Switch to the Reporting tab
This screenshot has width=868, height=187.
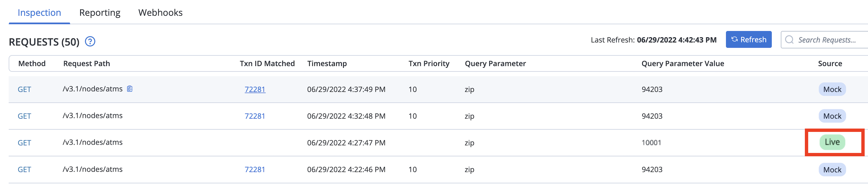pyautogui.click(x=100, y=12)
